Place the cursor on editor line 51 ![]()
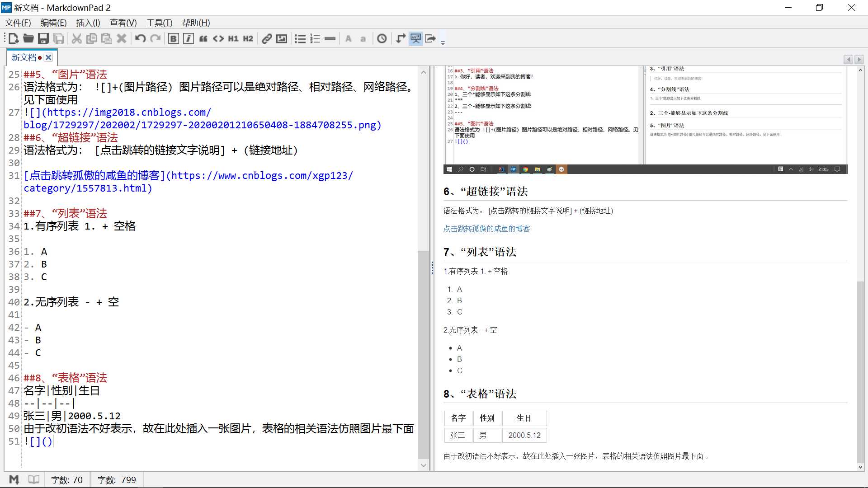Viewport: 868px width, 488px height. pos(38,441)
